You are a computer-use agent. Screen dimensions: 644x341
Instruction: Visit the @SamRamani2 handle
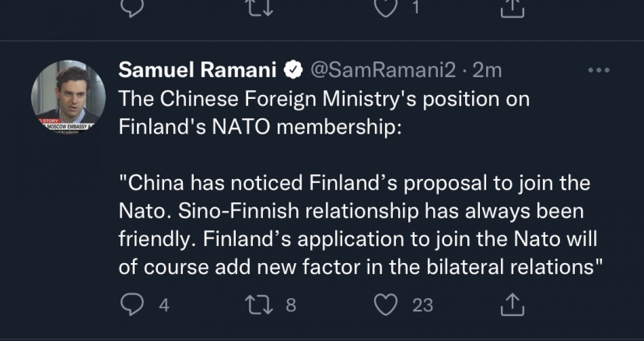point(382,70)
